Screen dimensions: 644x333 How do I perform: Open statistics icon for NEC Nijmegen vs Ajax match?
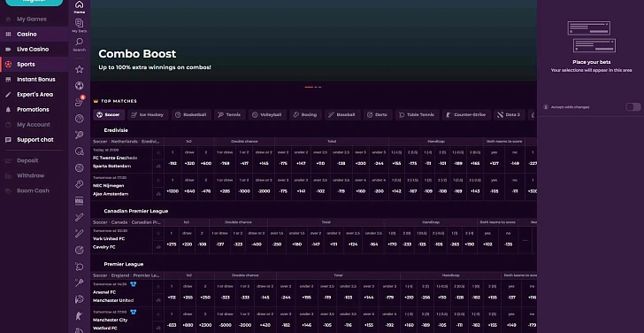coord(158,194)
